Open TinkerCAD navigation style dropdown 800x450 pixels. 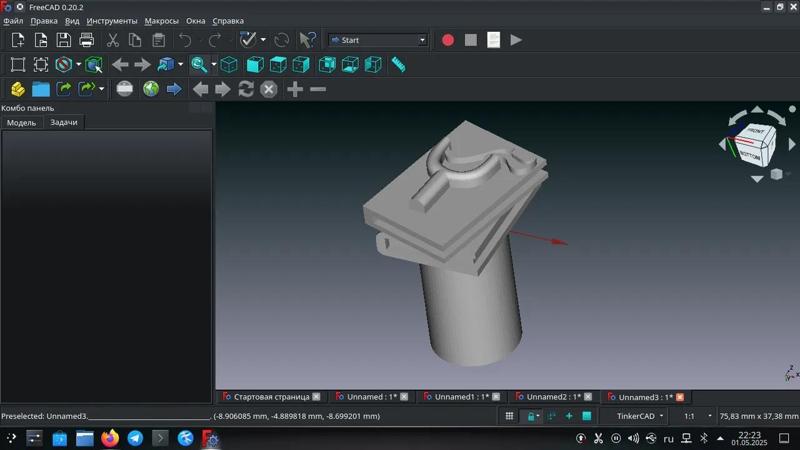click(640, 416)
